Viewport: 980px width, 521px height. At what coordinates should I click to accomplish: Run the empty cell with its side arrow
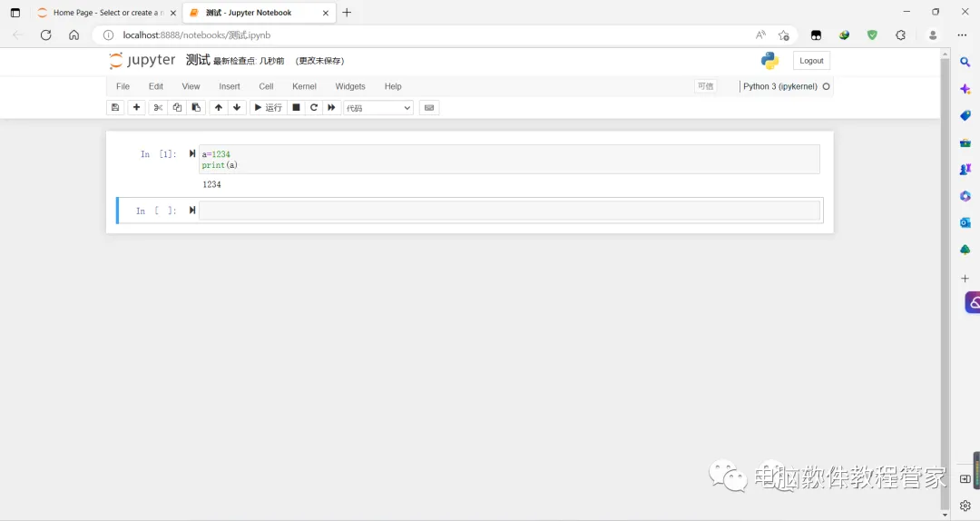coord(191,211)
